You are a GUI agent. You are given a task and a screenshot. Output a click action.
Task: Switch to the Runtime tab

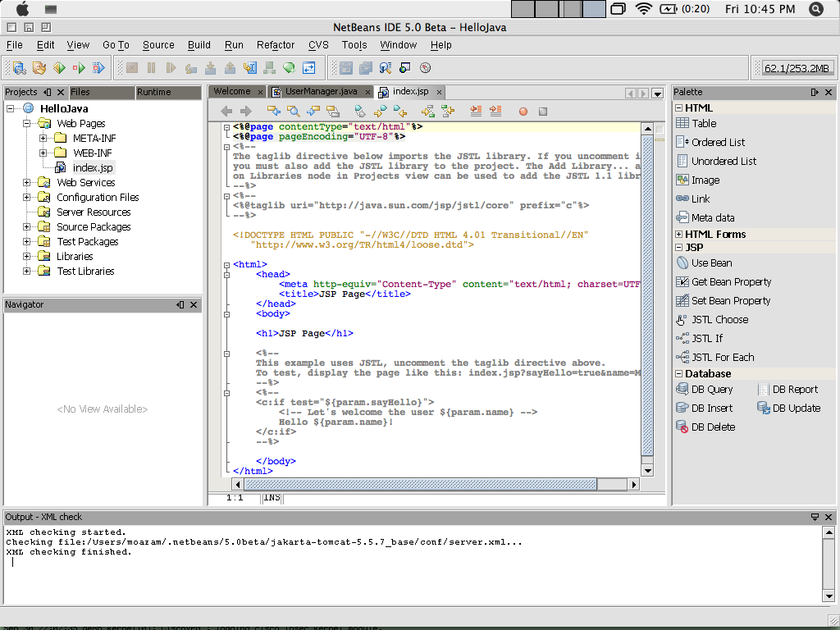tap(168, 92)
